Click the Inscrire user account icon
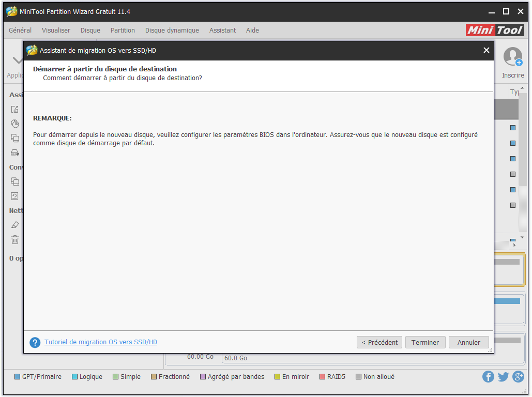This screenshot has width=532, height=397. coord(513,57)
